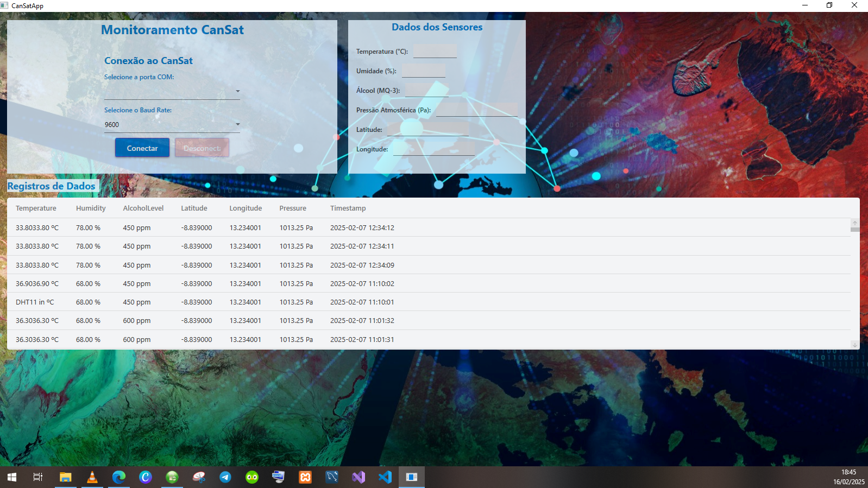Open Visual Studio Code from taskbar
Viewport: 868px width, 488px height.
click(385, 477)
